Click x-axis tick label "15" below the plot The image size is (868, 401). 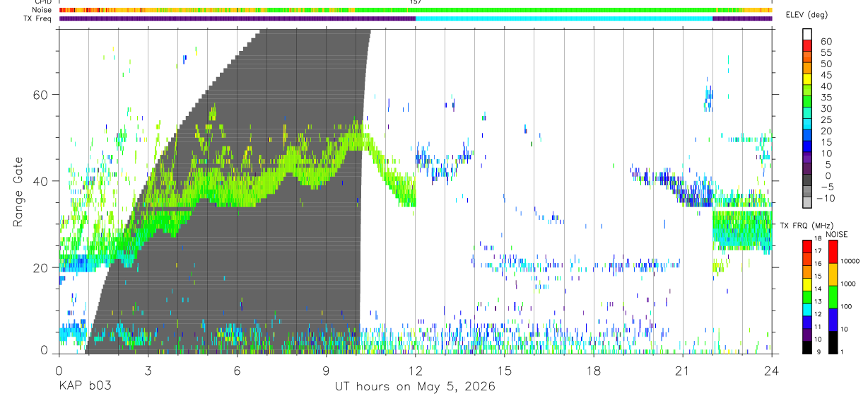(504, 370)
